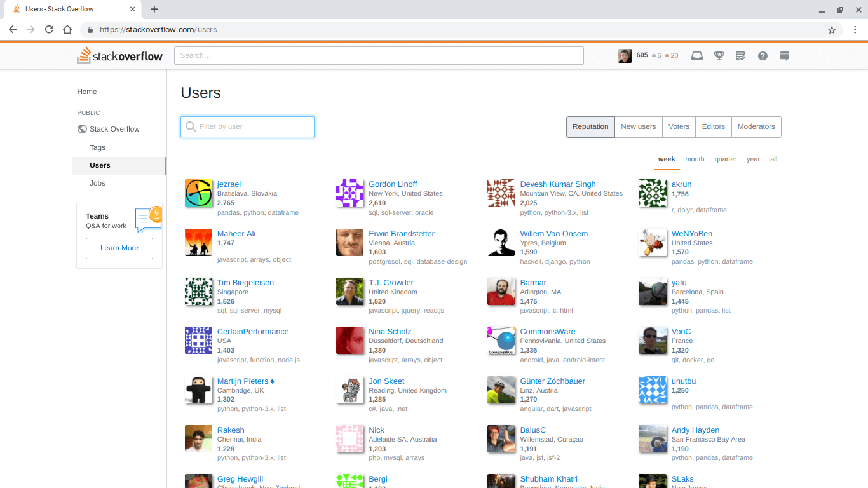Screen dimensions: 868x488
Task: Open VonC's profile link
Action: click(681, 332)
